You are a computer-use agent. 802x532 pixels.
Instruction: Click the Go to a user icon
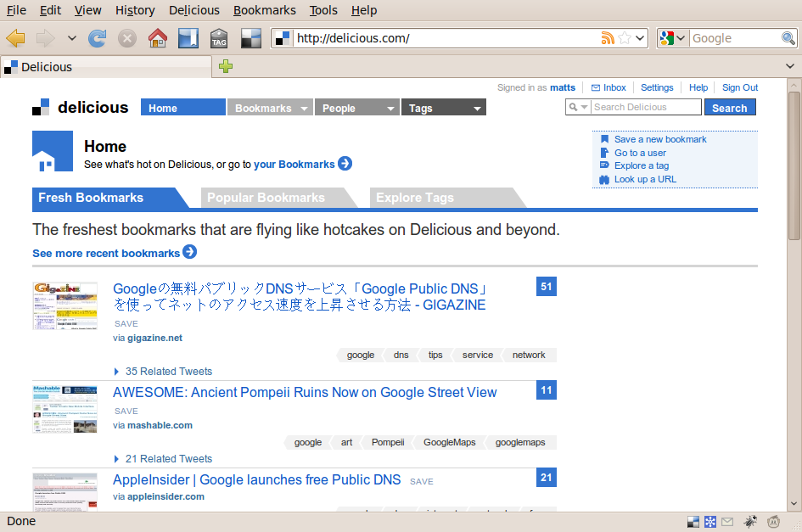(604, 153)
